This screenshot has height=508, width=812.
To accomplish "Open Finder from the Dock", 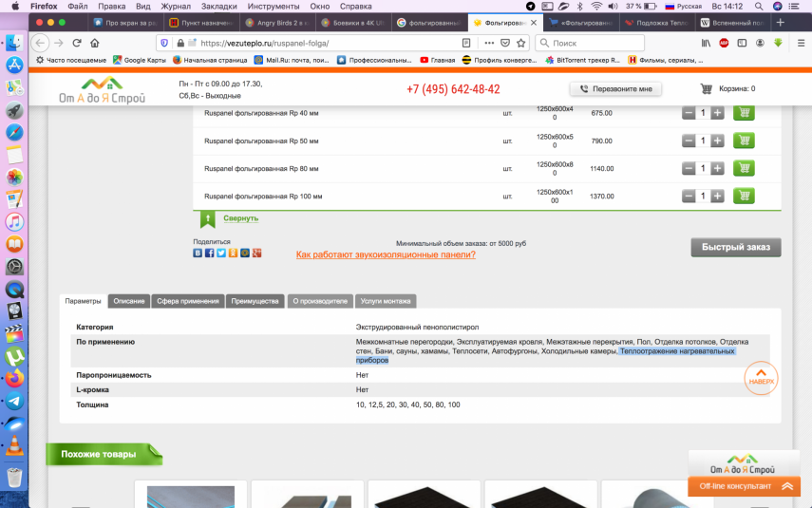I will point(14,43).
